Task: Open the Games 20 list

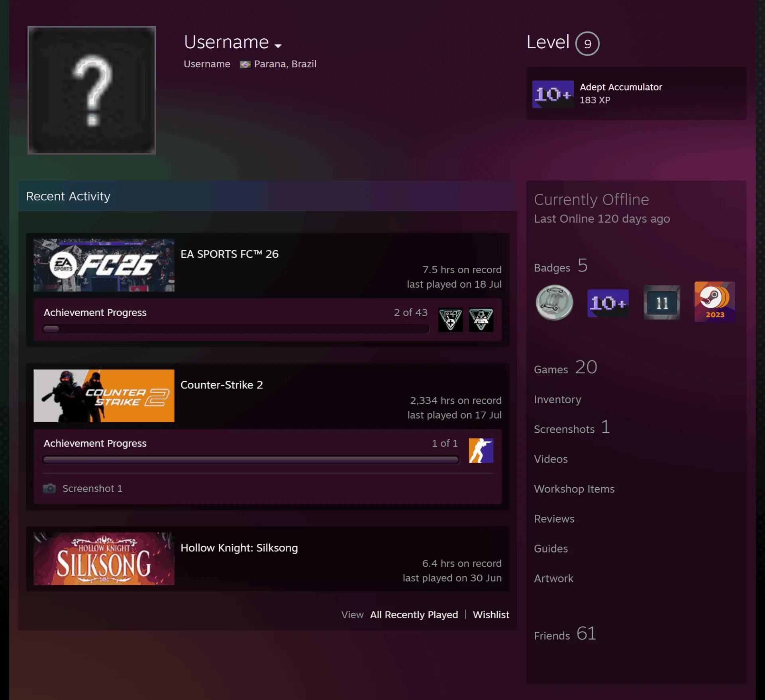Action: (x=565, y=367)
